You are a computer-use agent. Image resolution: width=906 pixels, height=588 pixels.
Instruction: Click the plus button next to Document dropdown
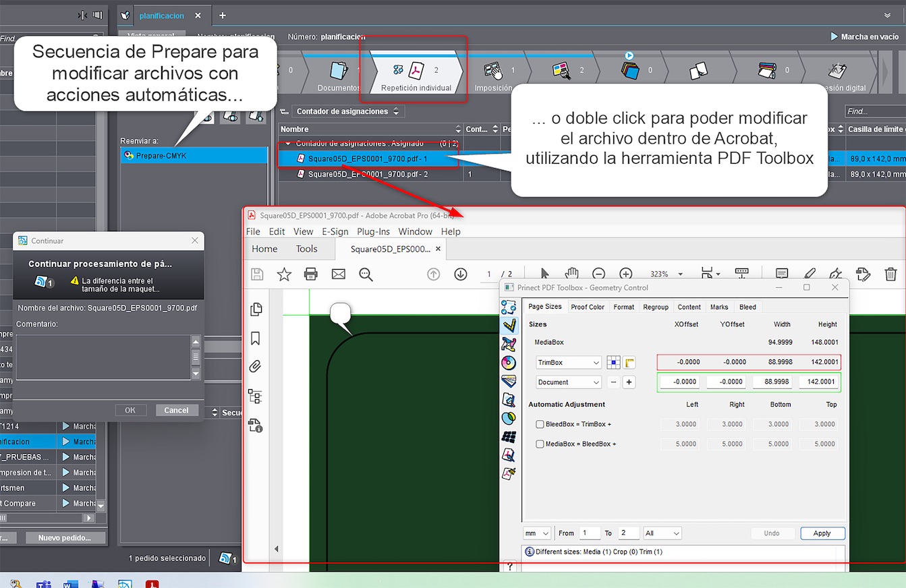pos(629,382)
